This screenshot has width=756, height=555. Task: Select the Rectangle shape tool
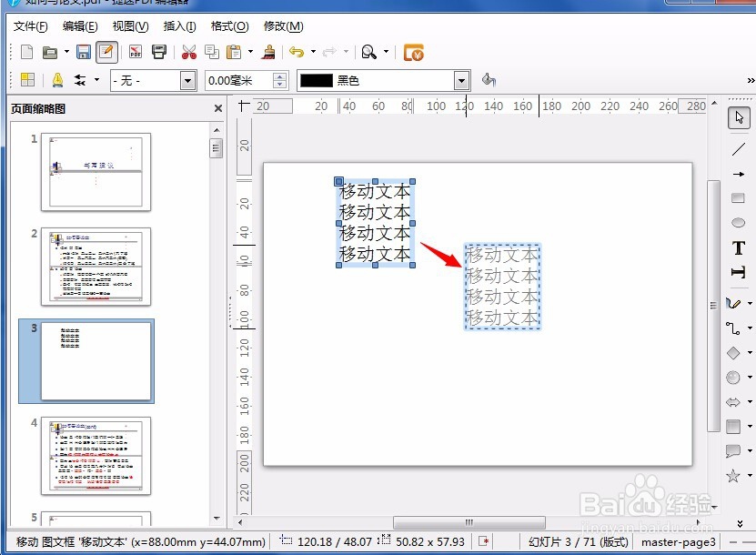[738, 198]
